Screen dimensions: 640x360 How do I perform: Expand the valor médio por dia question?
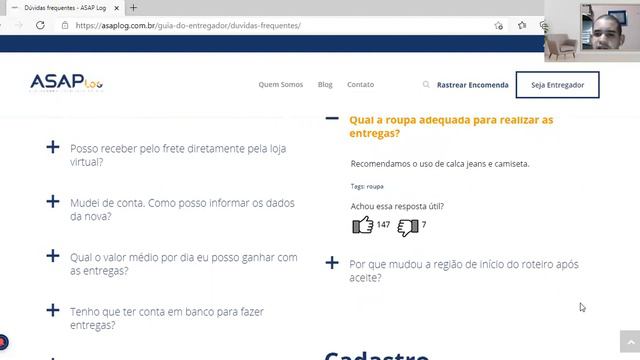click(53, 256)
